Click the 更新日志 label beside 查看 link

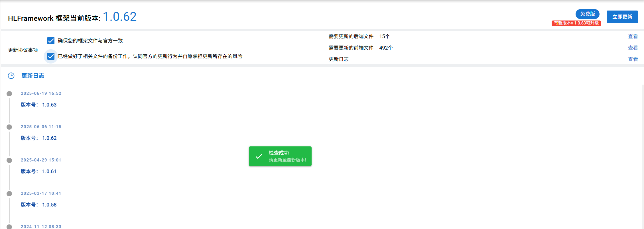tap(339, 59)
